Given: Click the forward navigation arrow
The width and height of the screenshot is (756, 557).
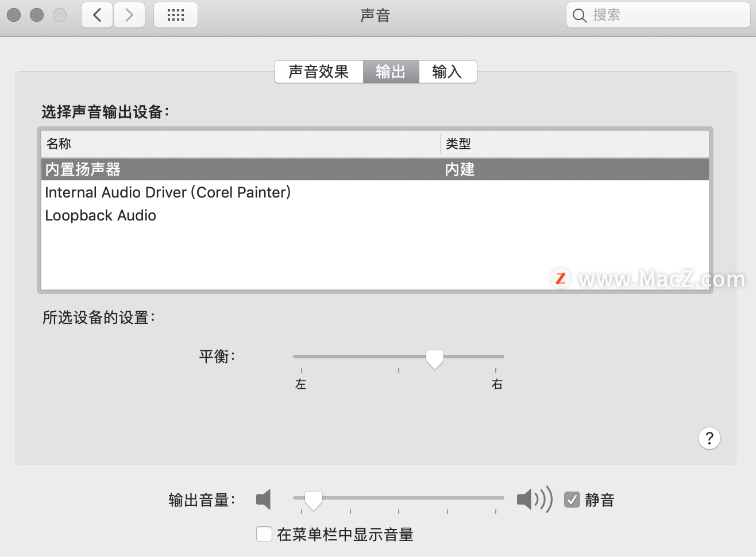Looking at the screenshot, I should pyautogui.click(x=129, y=15).
